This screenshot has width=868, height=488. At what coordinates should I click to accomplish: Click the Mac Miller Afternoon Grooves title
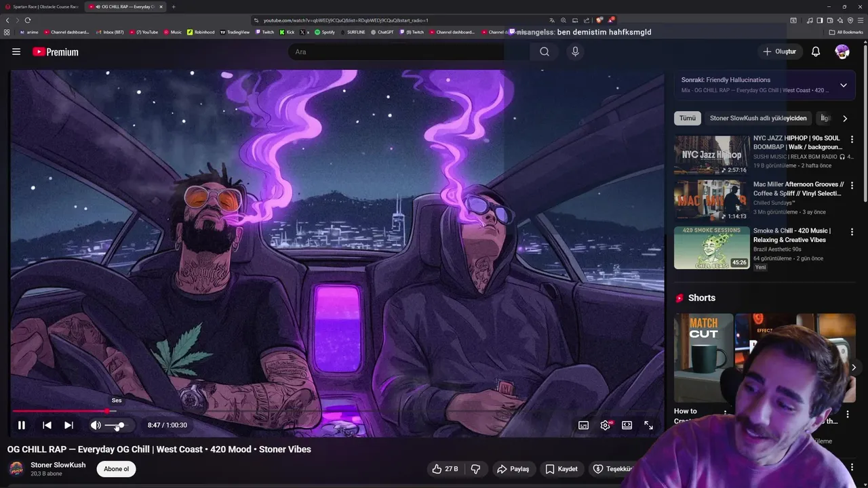click(x=798, y=188)
